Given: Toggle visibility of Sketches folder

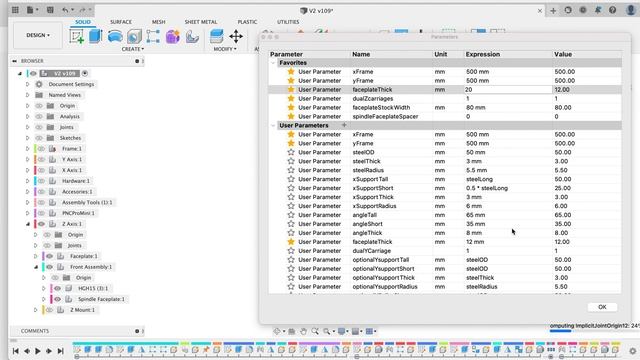Looking at the screenshot, I should [39, 138].
